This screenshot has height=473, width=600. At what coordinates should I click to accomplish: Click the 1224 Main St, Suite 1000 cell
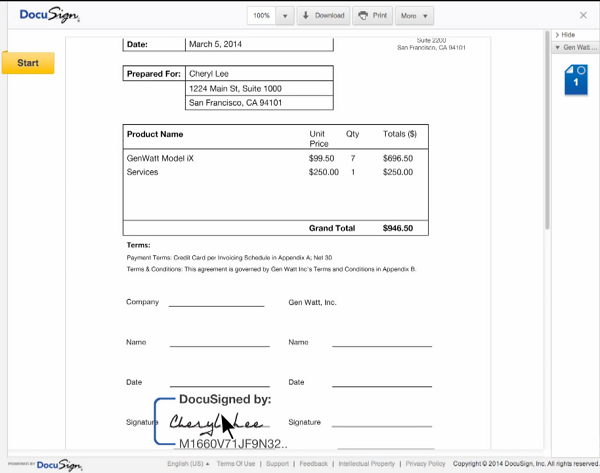click(259, 88)
